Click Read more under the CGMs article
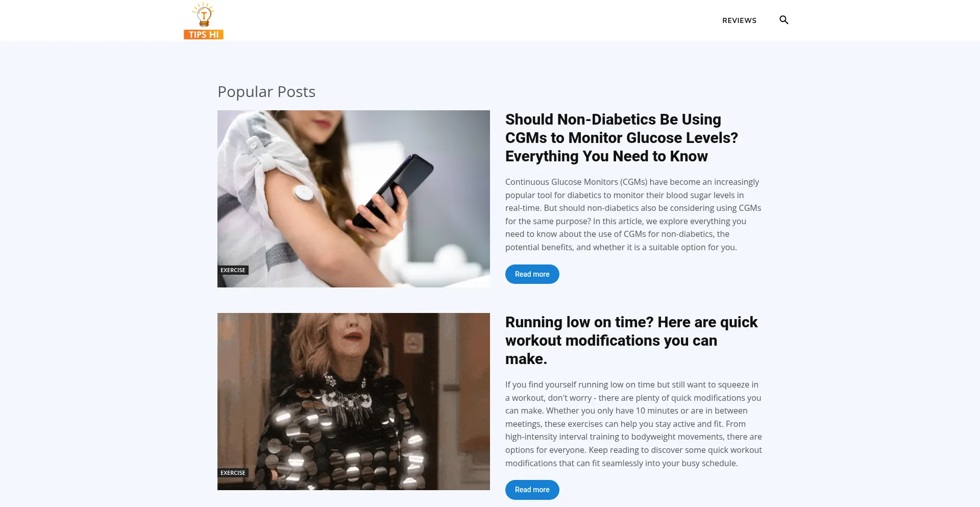This screenshot has height=507, width=980. tap(532, 274)
